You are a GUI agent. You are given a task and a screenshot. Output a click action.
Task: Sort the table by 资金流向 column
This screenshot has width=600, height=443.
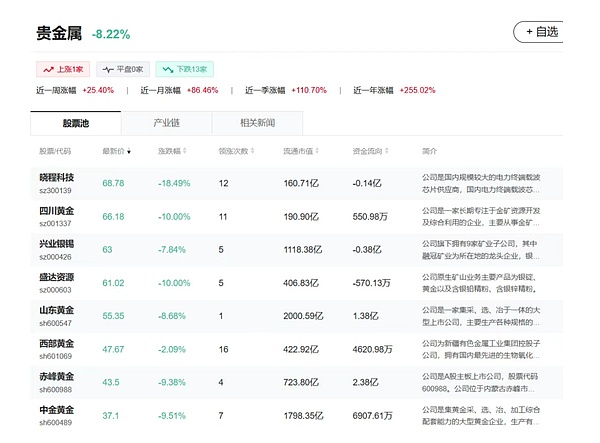(368, 151)
